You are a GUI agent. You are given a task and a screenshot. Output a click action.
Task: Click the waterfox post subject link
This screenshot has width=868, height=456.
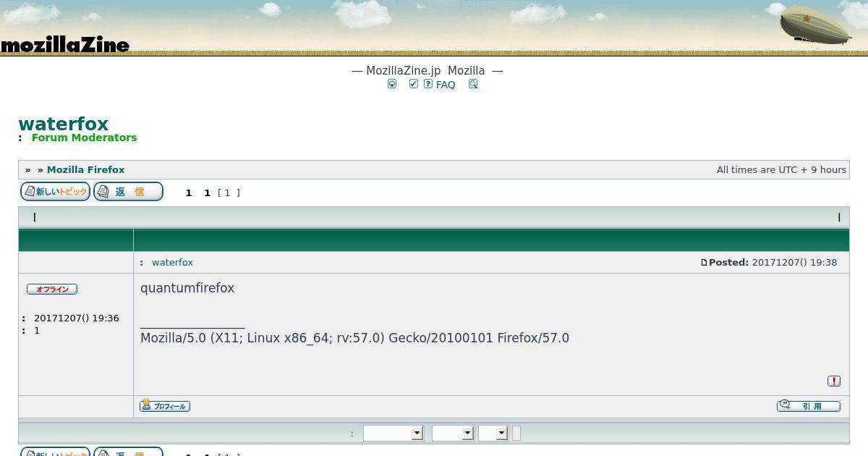pyautogui.click(x=172, y=263)
